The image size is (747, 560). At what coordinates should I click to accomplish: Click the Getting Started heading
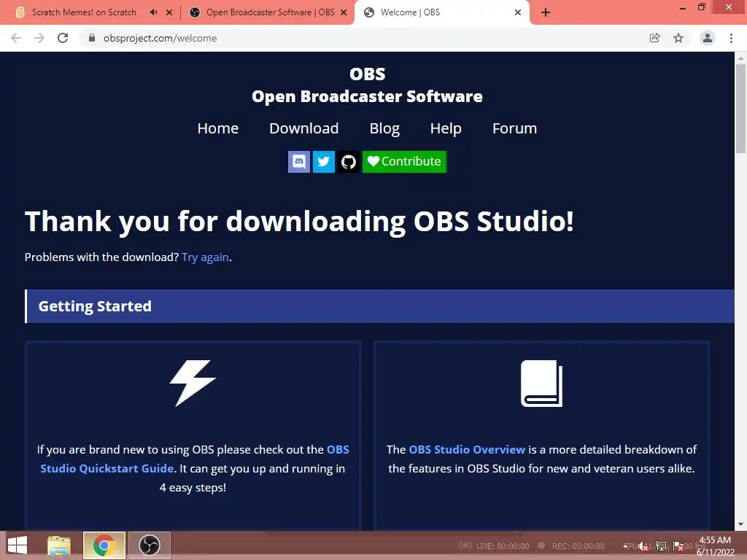(x=95, y=306)
